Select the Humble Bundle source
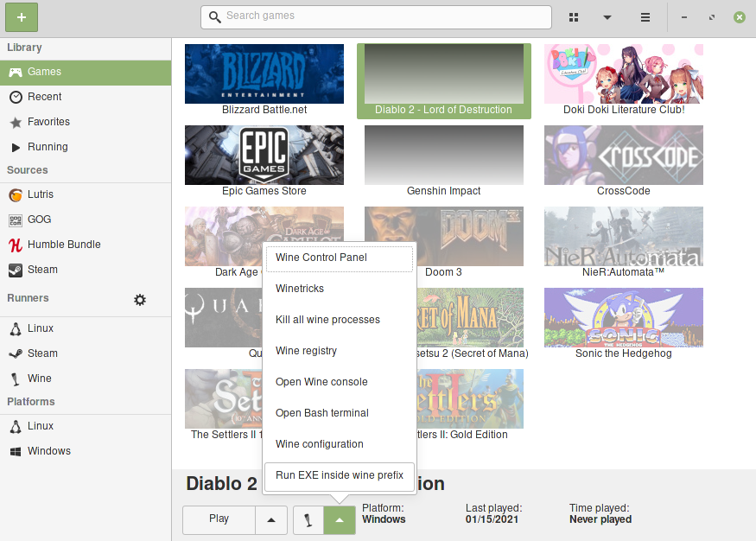The height and width of the screenshot is (541, 756). coord(86,245)
